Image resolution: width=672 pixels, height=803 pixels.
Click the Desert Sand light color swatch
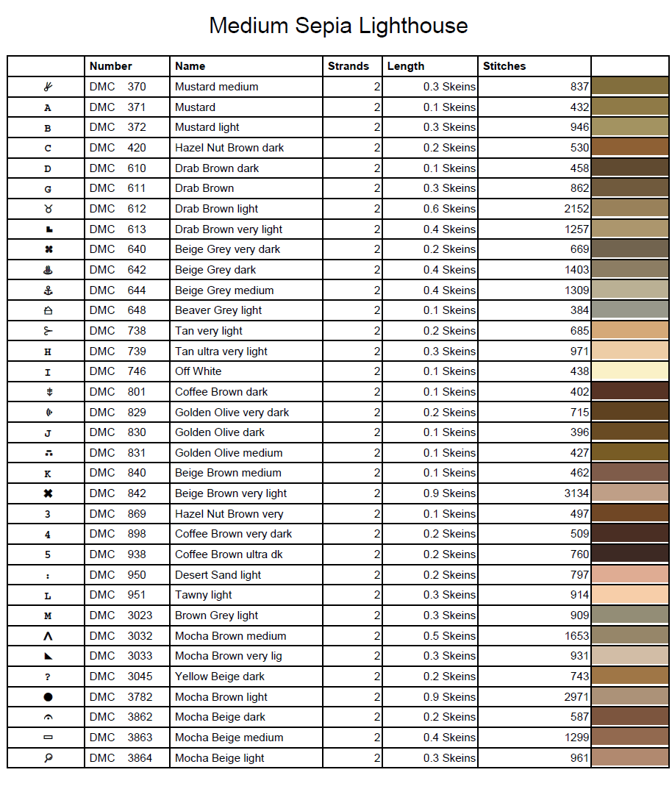[629, 575]
